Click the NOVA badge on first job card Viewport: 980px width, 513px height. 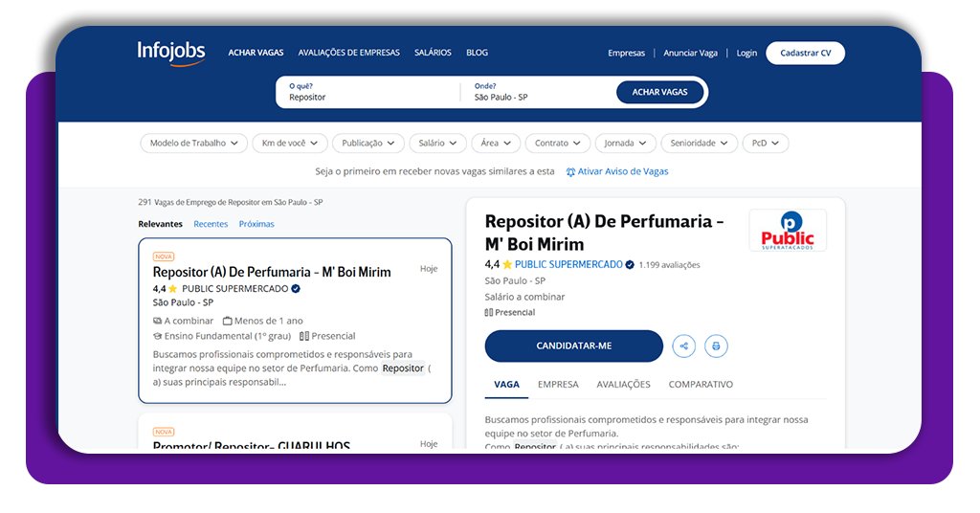click(x=164, y=256)
